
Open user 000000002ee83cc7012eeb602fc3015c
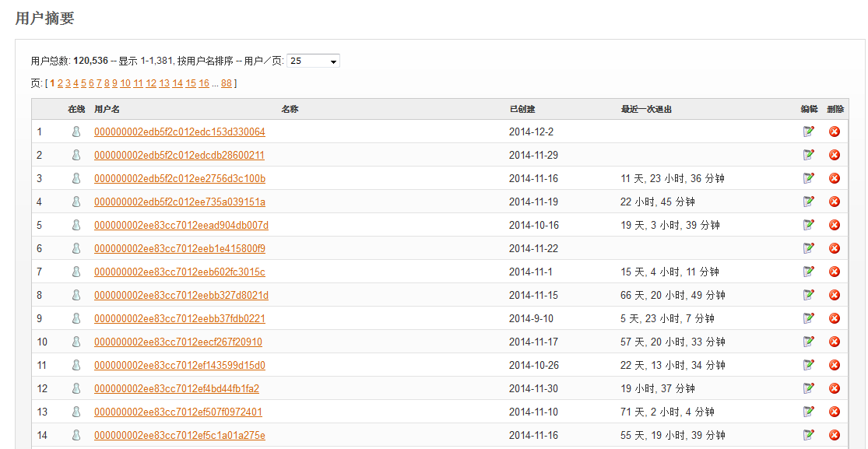click(x=179, y=272)
